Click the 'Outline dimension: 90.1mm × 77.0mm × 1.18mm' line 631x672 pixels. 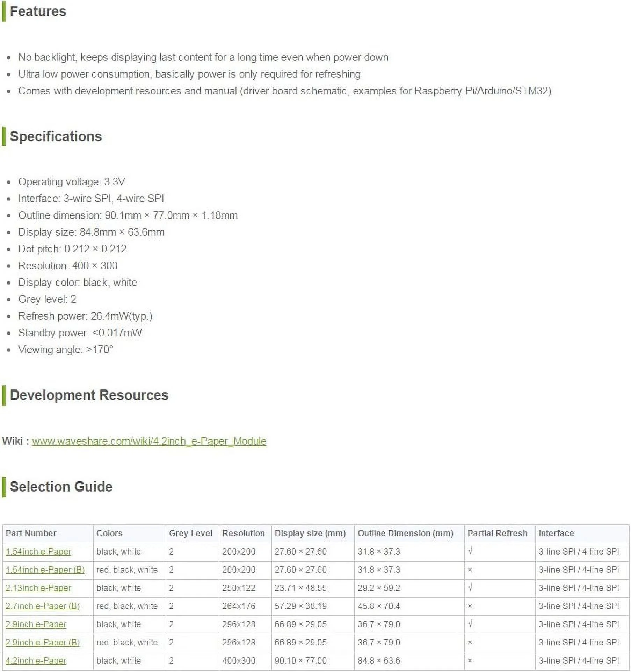(128, 215)
